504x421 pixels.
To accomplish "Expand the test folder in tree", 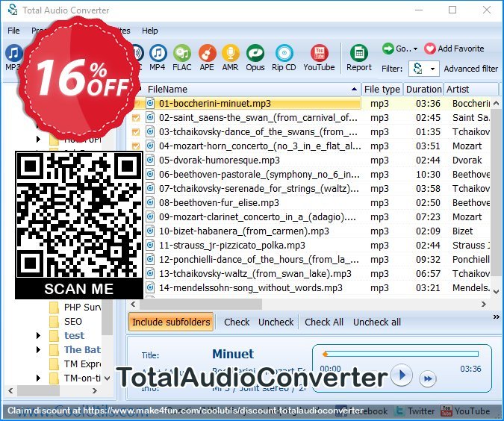I will click(38, 335).
